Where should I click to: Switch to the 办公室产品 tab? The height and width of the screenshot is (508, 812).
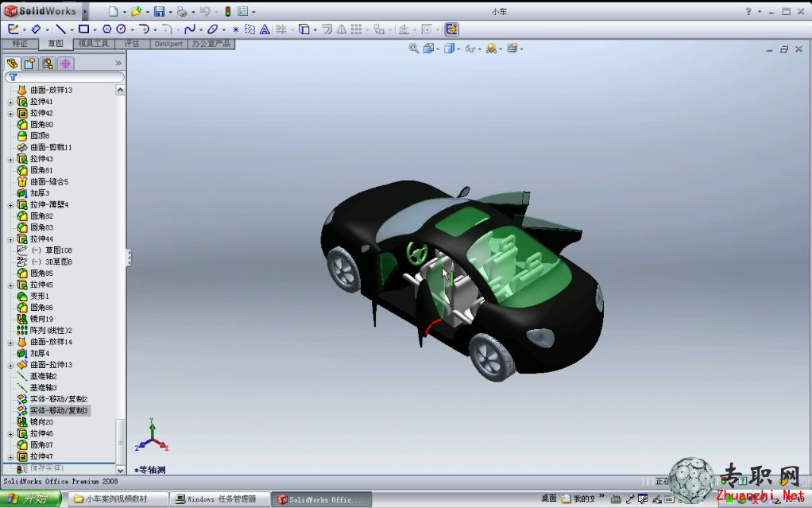coord(211,44)
